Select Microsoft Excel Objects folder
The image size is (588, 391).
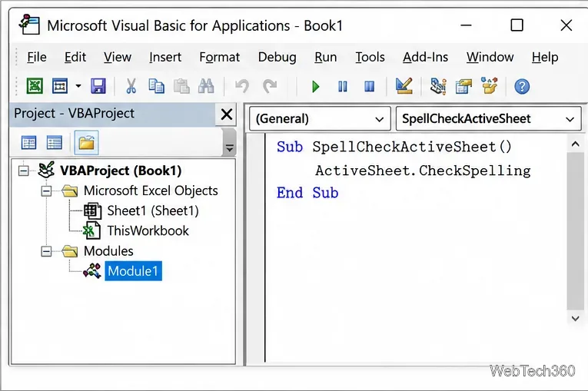click(151, 191)
